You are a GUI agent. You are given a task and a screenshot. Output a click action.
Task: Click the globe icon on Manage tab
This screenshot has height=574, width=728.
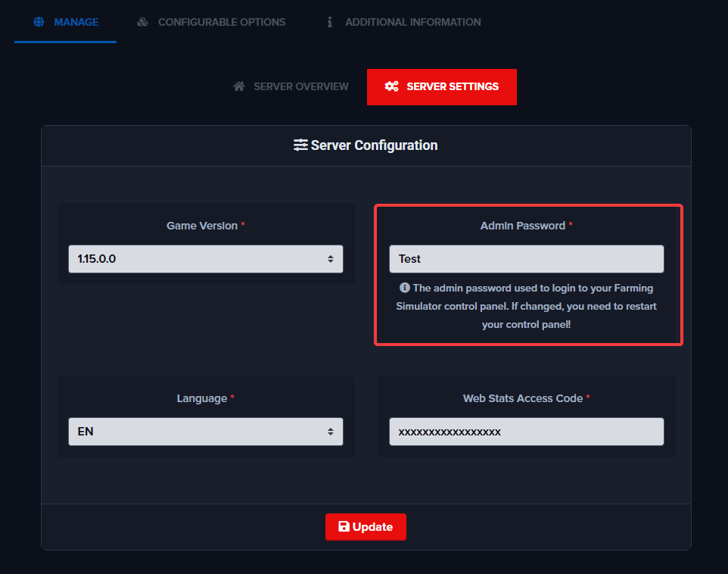[39, 22]
